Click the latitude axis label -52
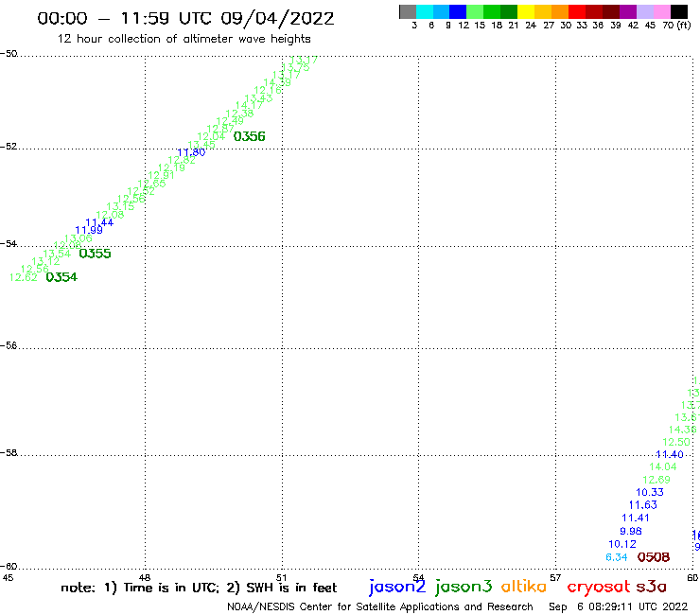700x615 pixels. click(9, 147)
